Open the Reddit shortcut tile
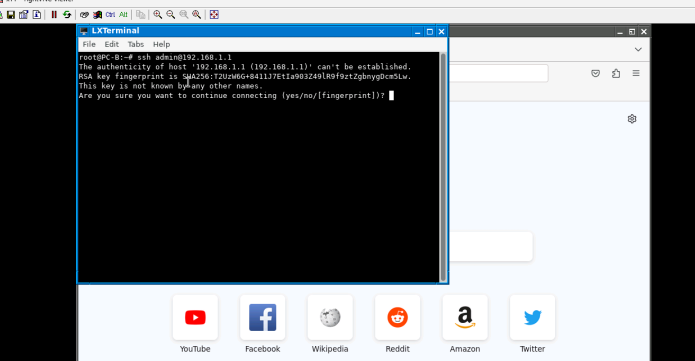 click(398, 318)
